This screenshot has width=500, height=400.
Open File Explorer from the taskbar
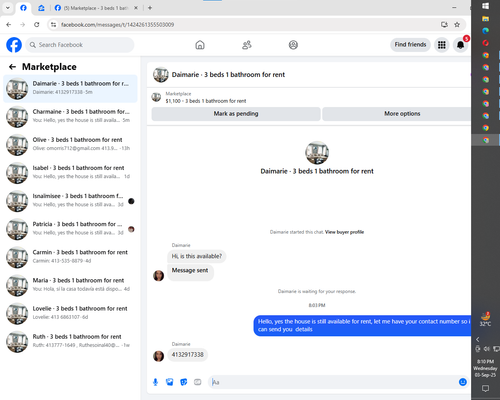[x=485, y=19]
